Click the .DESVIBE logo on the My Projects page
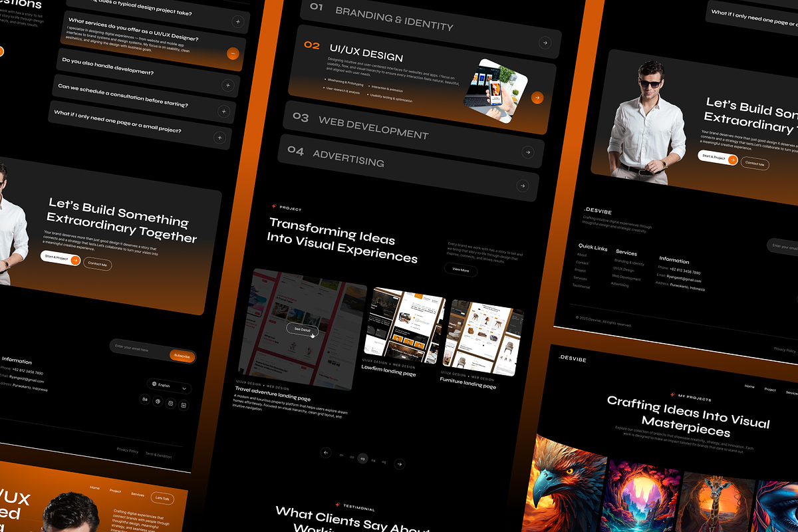Screen dimensions: 798x532 point(572,359)
